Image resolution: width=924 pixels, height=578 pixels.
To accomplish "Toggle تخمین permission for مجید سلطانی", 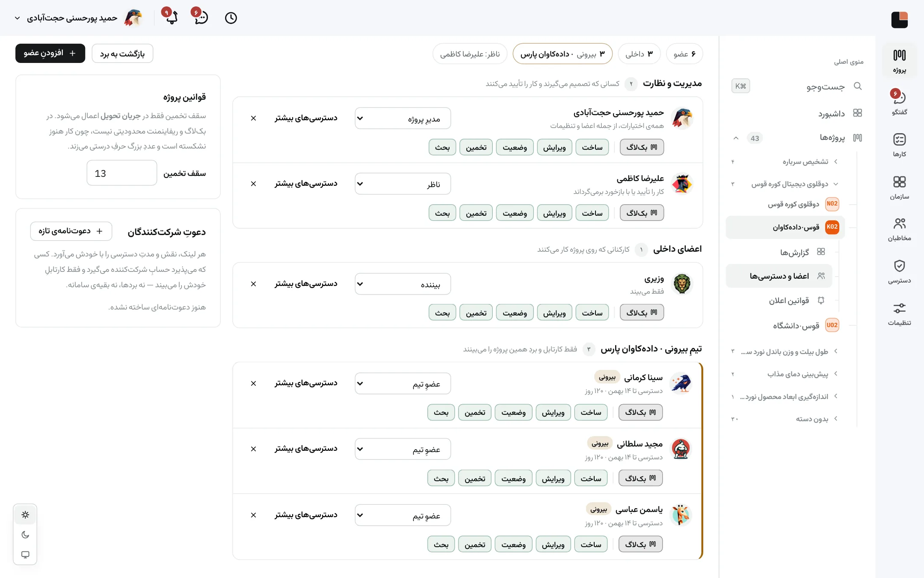I will (475, 478).
